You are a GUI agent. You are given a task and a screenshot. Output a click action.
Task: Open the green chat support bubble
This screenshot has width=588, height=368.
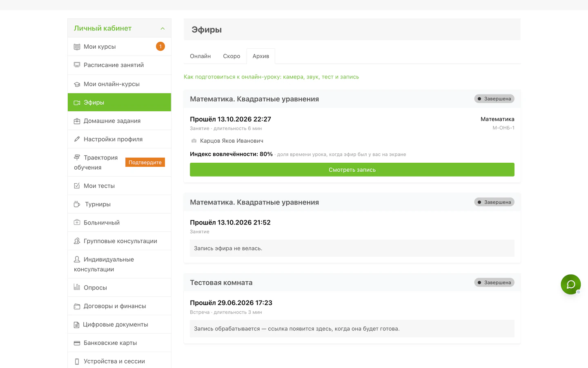tap(571, 284)
